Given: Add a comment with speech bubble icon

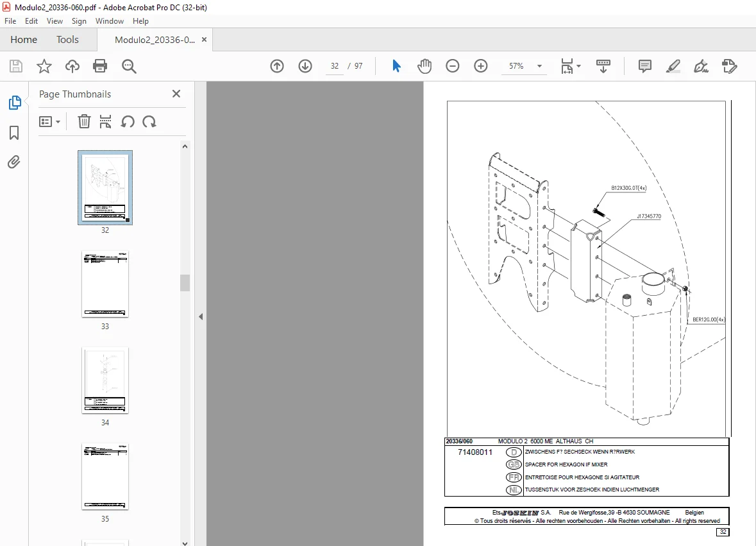Looking at the screenshot, I should (644, 66).
